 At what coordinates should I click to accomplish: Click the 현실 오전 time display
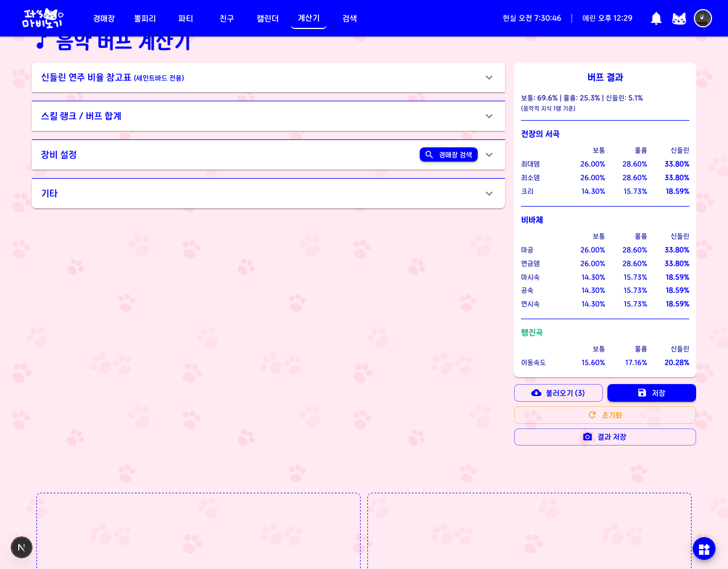coord(532,18)
